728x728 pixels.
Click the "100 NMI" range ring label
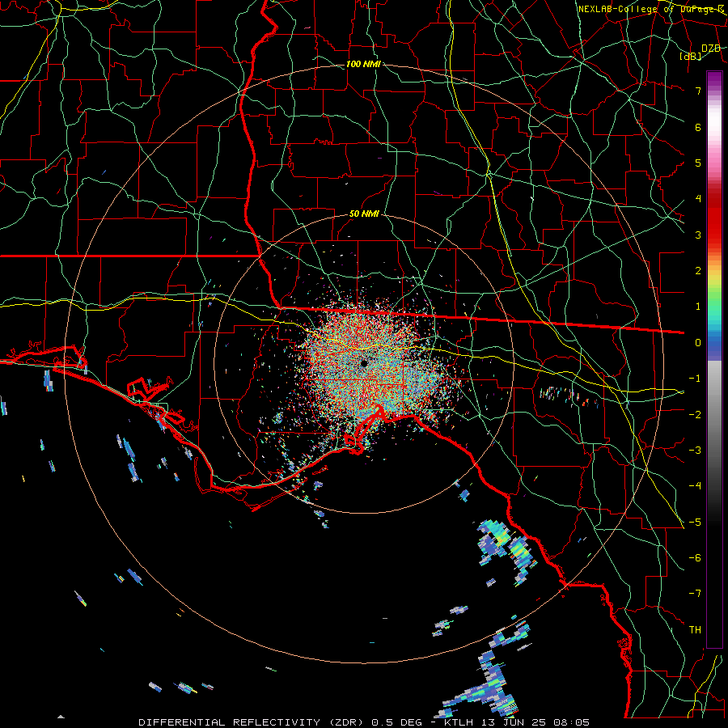point(363,64)
